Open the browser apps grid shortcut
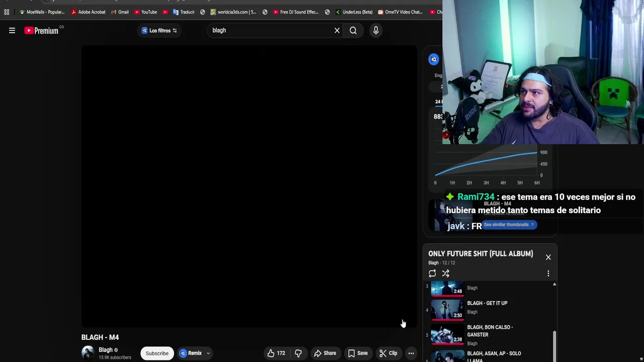This screenshot has height=362, width=644. pyautogui.click(x=7, y=12)
